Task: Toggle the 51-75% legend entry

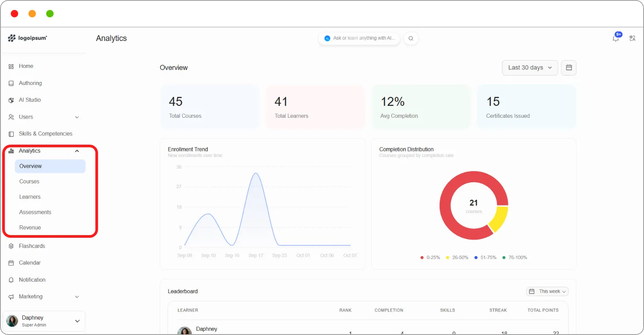Action: 485,258
